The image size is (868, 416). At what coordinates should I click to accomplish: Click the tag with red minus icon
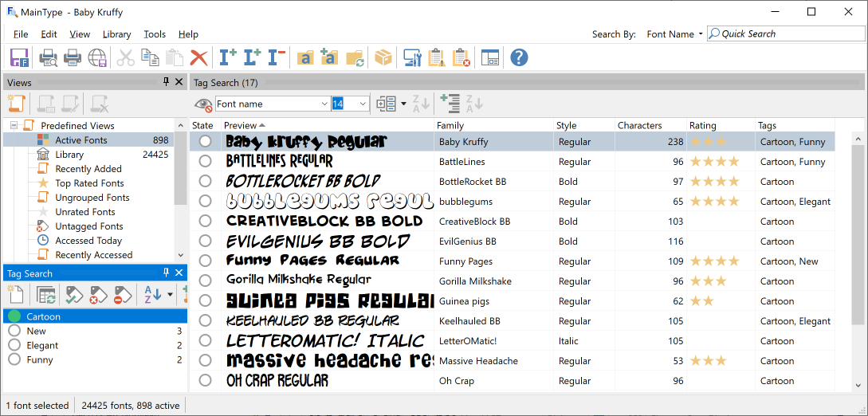pyautogui.click(x=122, y=294)
